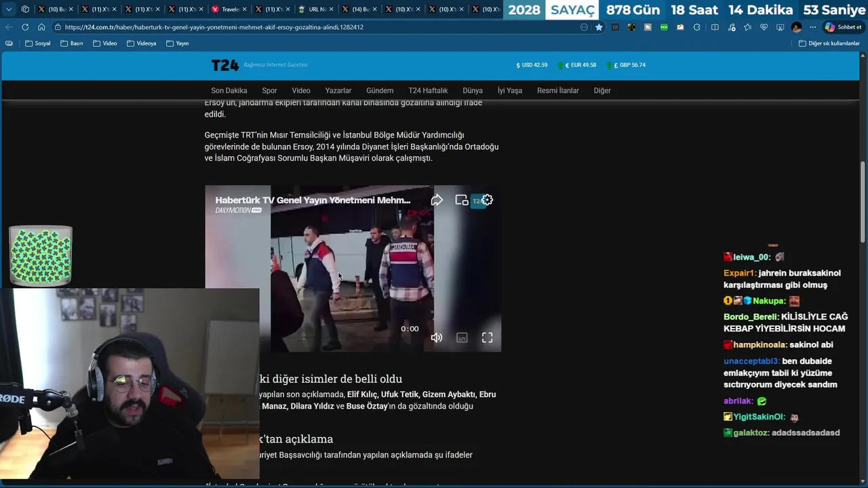Open the browser profile avatar

click(x=796, y=27)
